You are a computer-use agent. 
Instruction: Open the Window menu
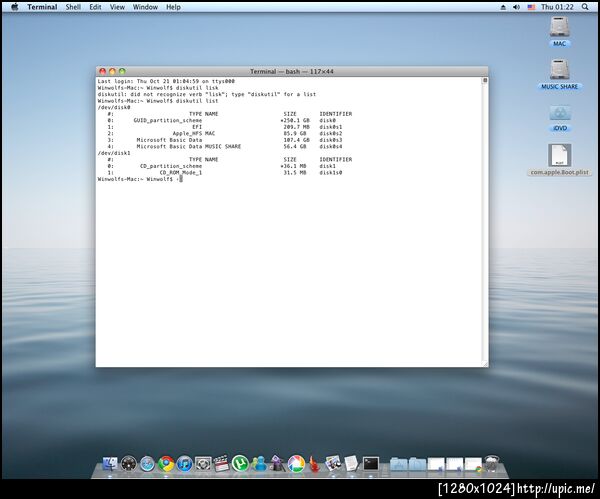(145, 7)
